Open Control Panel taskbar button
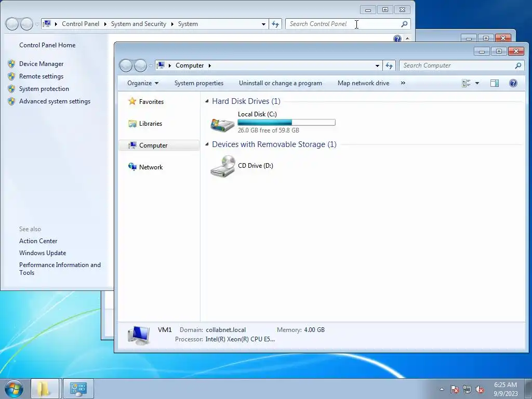The width and height of the screenshot is (532, 399). [78, 389]
